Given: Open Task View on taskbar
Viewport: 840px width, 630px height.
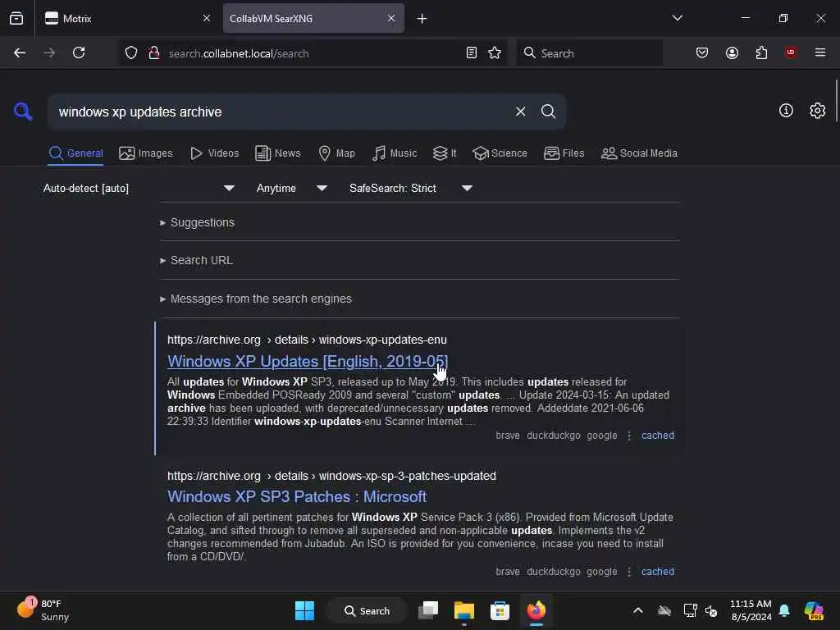Looking at the screenshot, I should [x=428, y=610].
